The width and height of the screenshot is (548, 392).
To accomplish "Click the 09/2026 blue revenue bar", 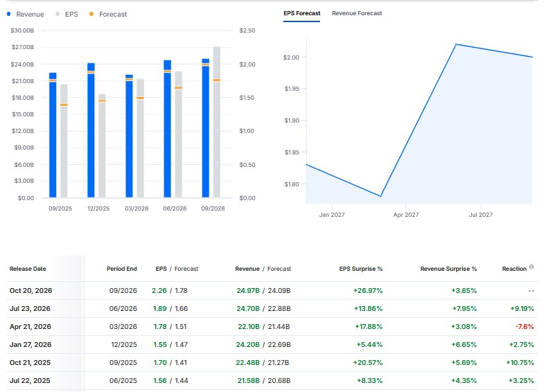I will pyautogui.click(x=206, y=128).
